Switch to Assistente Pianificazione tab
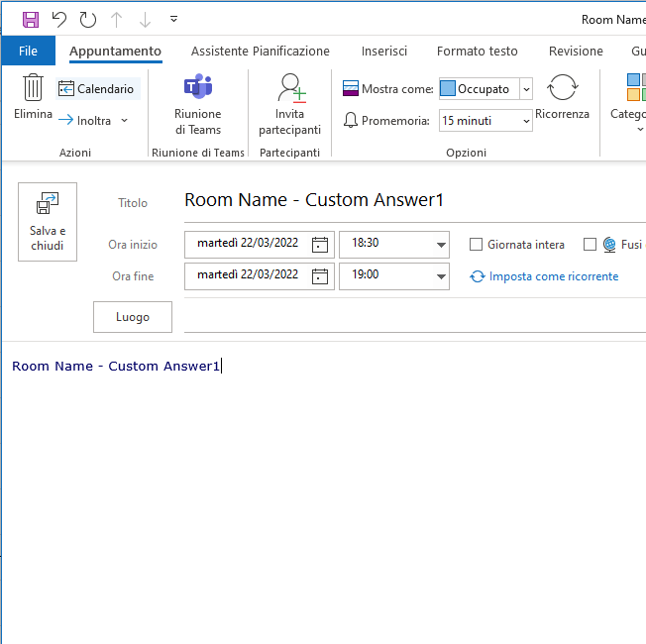Image resolution: width=646 pixels, height=644 pixels. [x=261, y=52]
